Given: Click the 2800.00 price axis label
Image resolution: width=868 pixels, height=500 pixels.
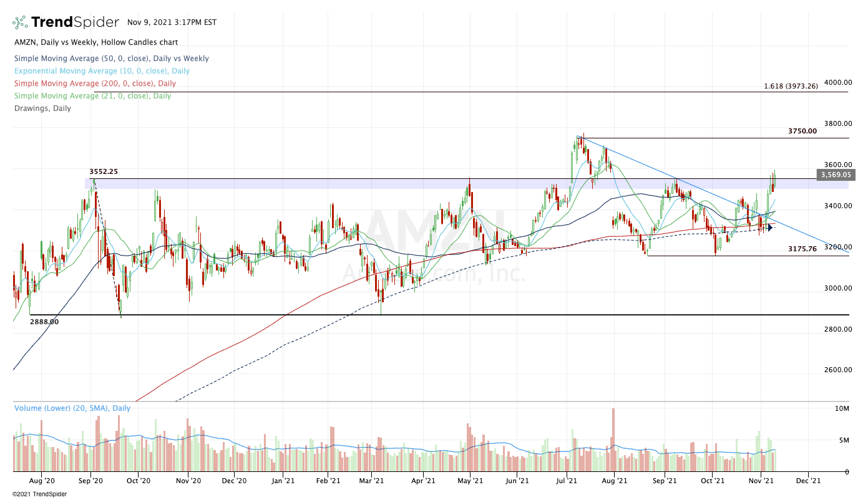Looking at the screenshot, I should pyautogui.click(x=837, y=329).
